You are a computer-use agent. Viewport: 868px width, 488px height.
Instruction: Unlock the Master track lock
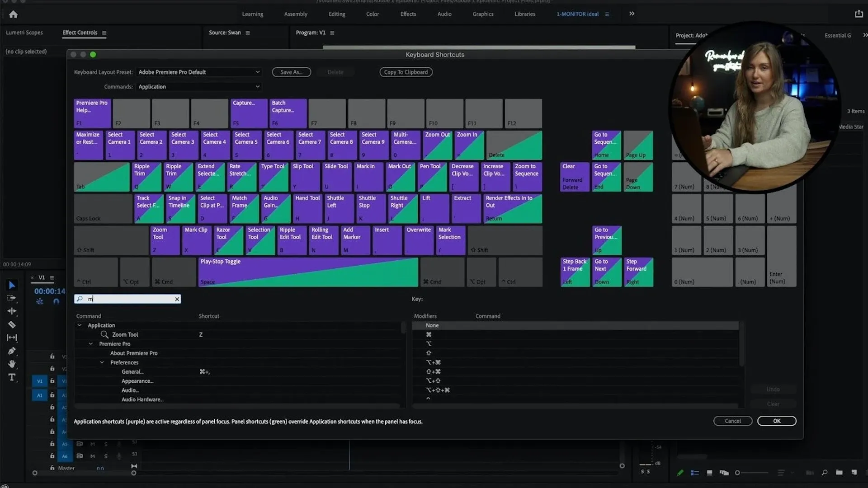tap(52, 468)
